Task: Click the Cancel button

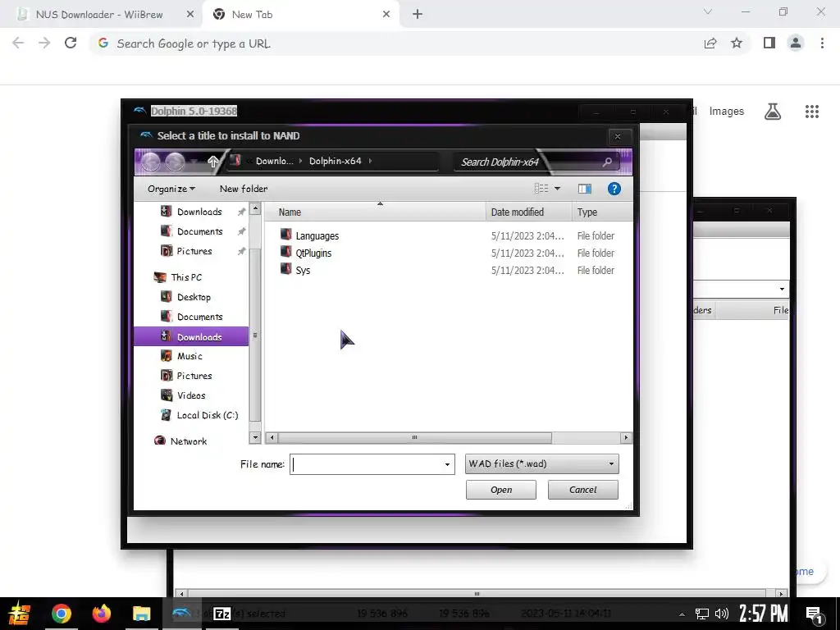Action: point(583,490)
